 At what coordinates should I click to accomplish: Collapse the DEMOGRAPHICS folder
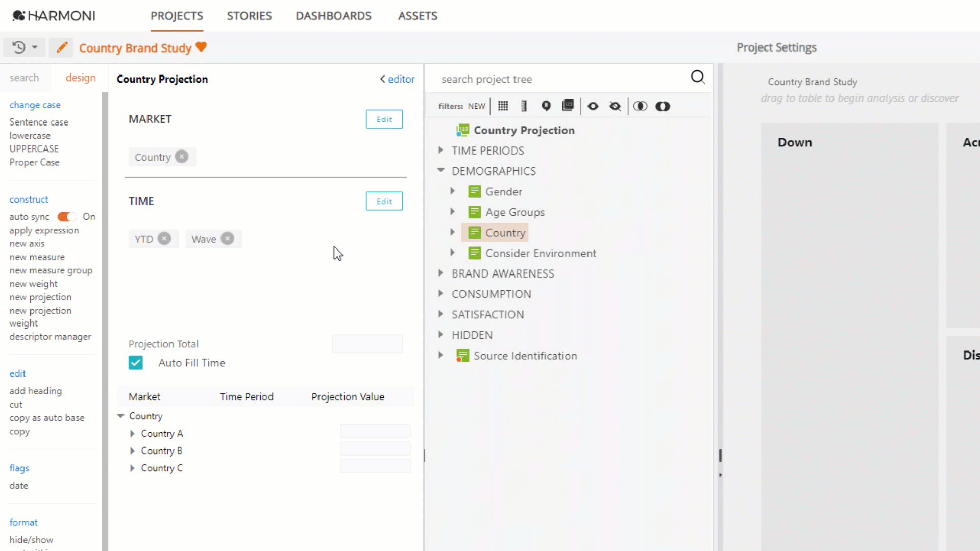click(x=440, y=170)
